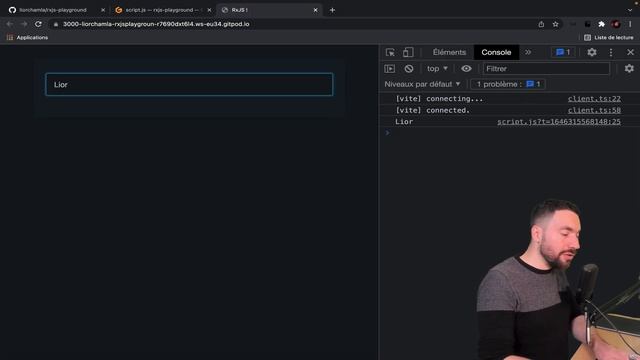Focus the console prompt line
640x360 pixels.
pyautogui.click(x=509, y=133)
